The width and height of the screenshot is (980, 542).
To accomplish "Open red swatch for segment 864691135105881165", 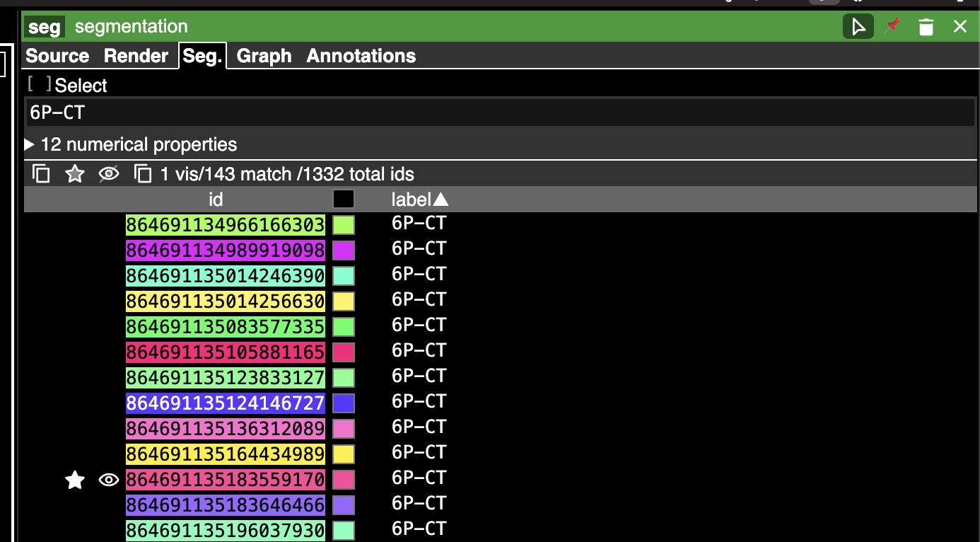I will tap(344, 352).
